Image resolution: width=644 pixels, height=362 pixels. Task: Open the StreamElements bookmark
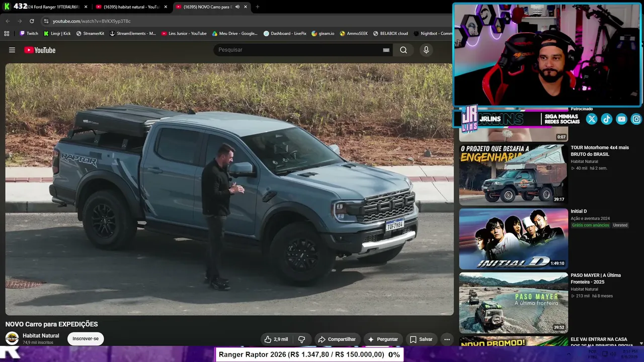133,34
